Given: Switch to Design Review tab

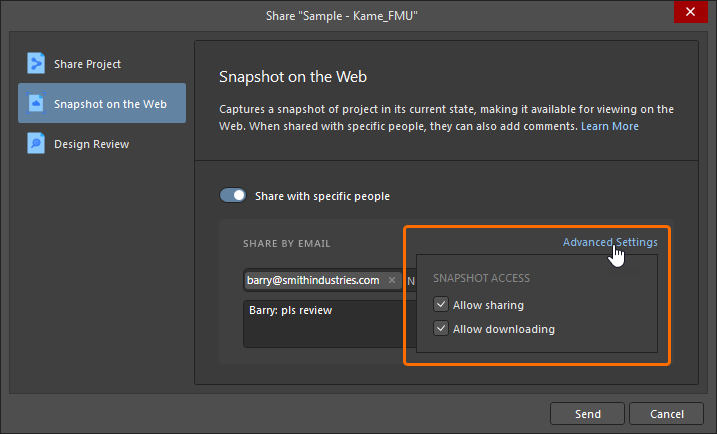Looking at the screenshot, I should 91,143.
